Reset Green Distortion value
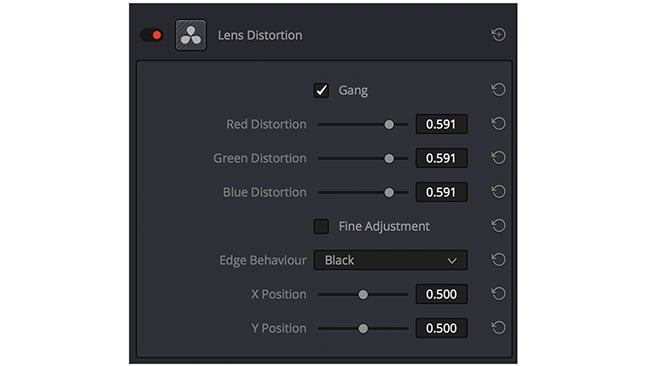 (498, 158)
